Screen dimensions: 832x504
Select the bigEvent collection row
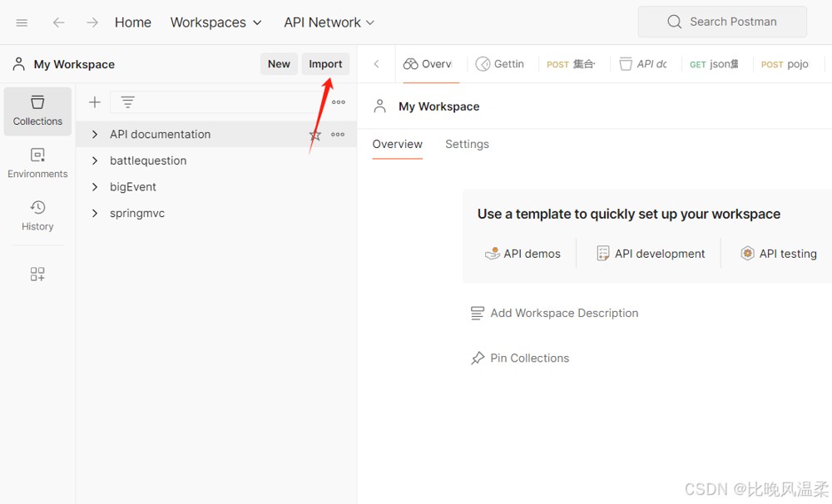[216, 187]
